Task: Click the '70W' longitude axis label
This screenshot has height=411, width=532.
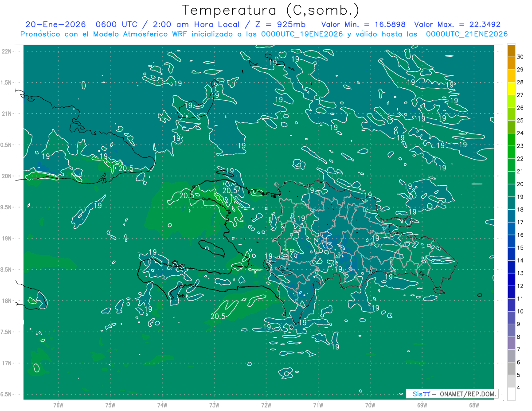Action: click(370, 405)
